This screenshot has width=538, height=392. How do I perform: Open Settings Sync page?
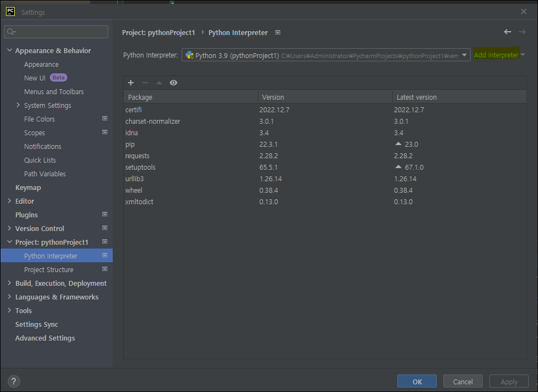37,324
